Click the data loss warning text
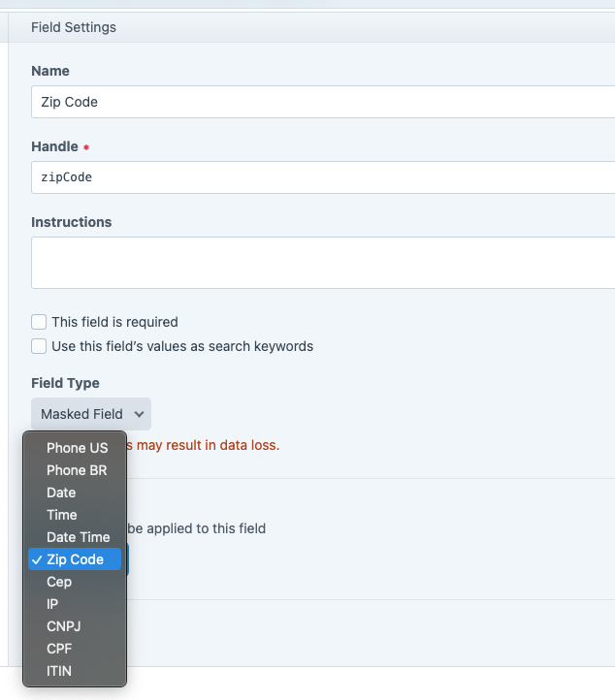The image size is (615, 700). [x=203, y=445]
